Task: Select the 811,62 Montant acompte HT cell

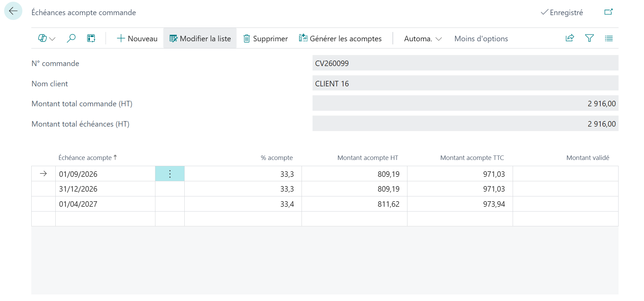Action: pyautogui.click(x=354, y=204)
